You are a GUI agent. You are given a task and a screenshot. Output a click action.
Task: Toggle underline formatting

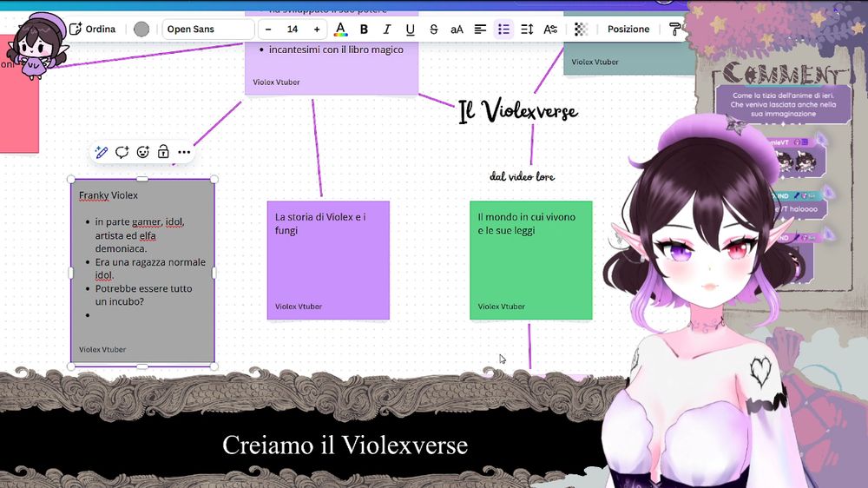click(411, 29)
